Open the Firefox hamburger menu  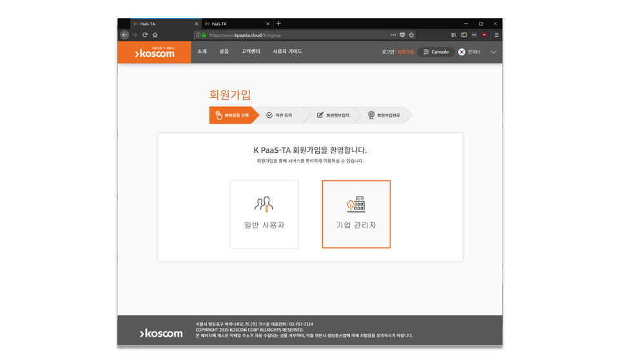click(496, 35)
